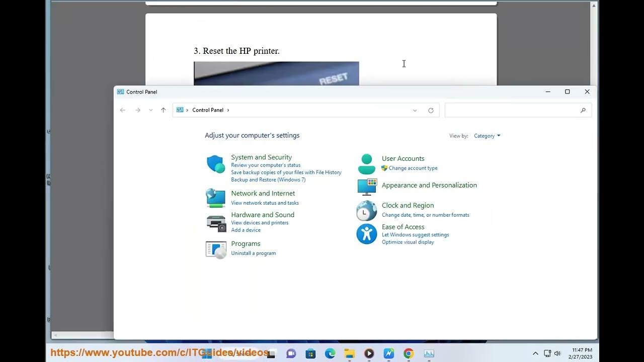
Task: Go up one level with Up arrow
Action: [163, 110]
